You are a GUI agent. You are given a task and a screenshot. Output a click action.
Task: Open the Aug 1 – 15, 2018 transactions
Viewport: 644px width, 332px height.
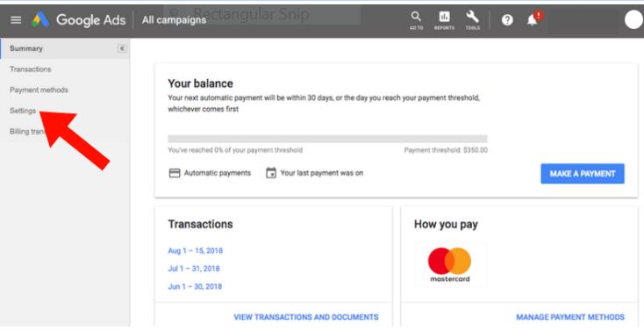pyautogui.click(x=195, y=250)
